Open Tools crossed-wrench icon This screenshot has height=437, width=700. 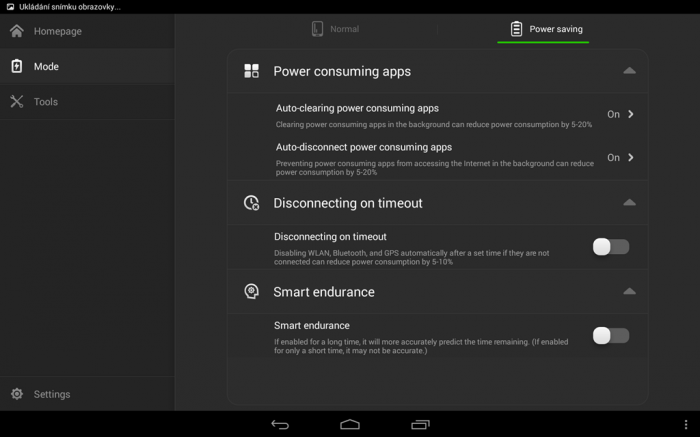pyautogui.click(x=17, y=102)
